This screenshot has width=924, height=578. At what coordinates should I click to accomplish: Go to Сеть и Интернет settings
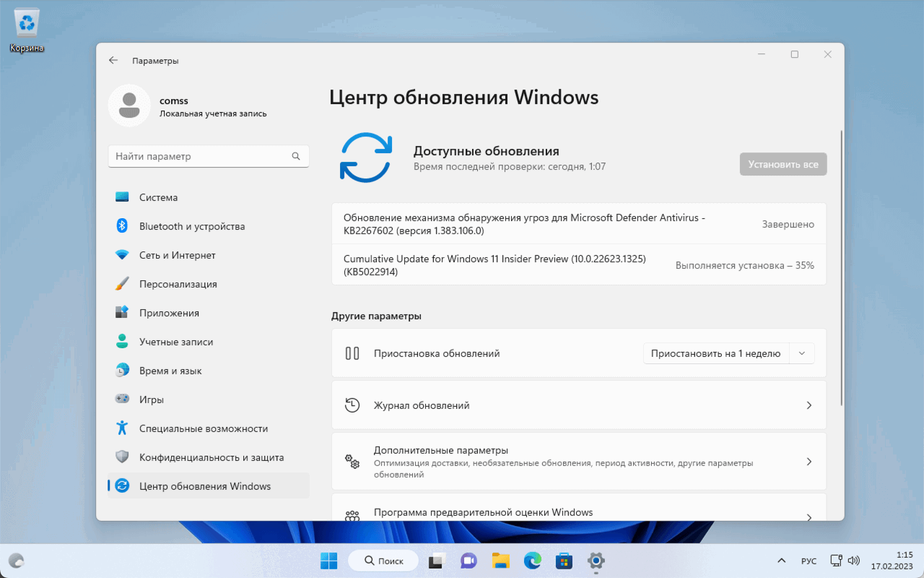[x=209, y=255]
